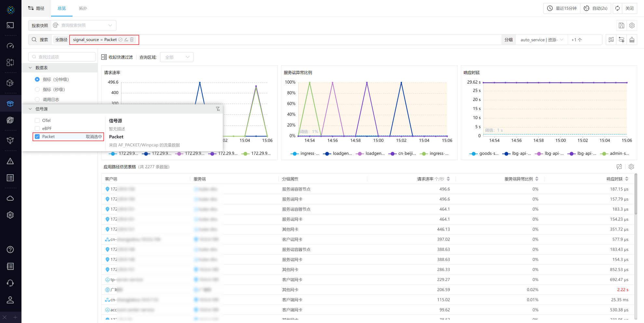
Task: Edit the signal_source filter with pencil icon
Action: point(126,40)
